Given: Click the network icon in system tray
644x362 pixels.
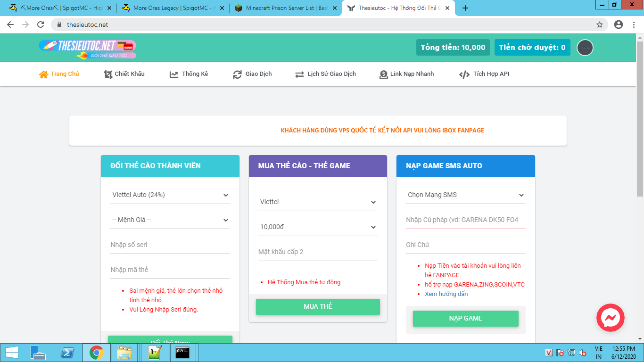Looking at the screenshot, I should click(x=571, y=353).
